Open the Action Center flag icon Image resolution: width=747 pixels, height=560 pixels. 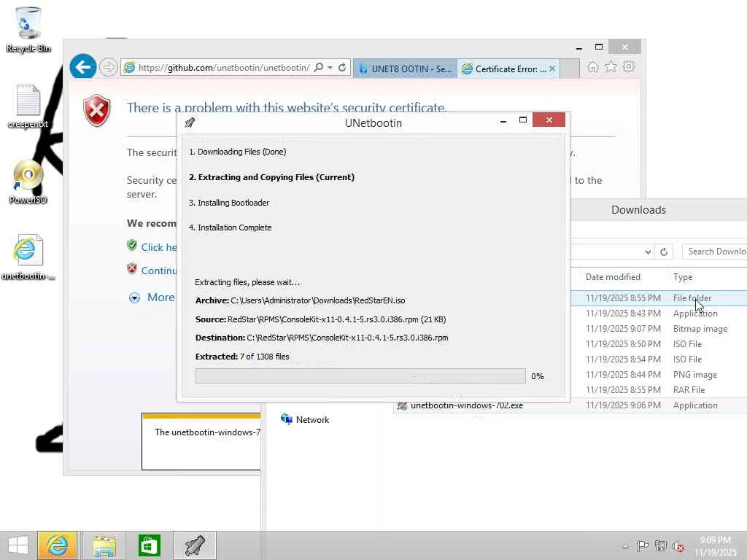pos(643,546)
